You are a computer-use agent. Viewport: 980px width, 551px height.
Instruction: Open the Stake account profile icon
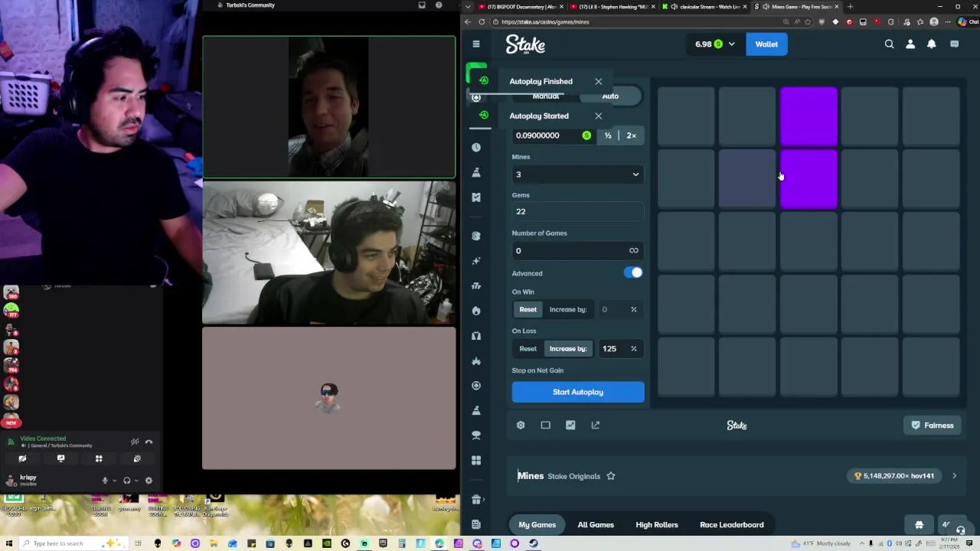[x=910, y=44]
